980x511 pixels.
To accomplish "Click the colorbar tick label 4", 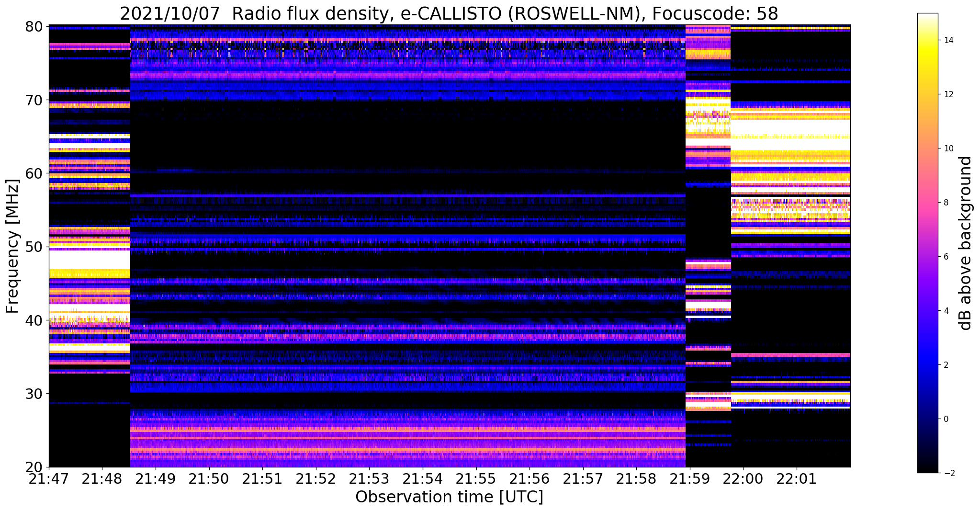I will 946,310.
